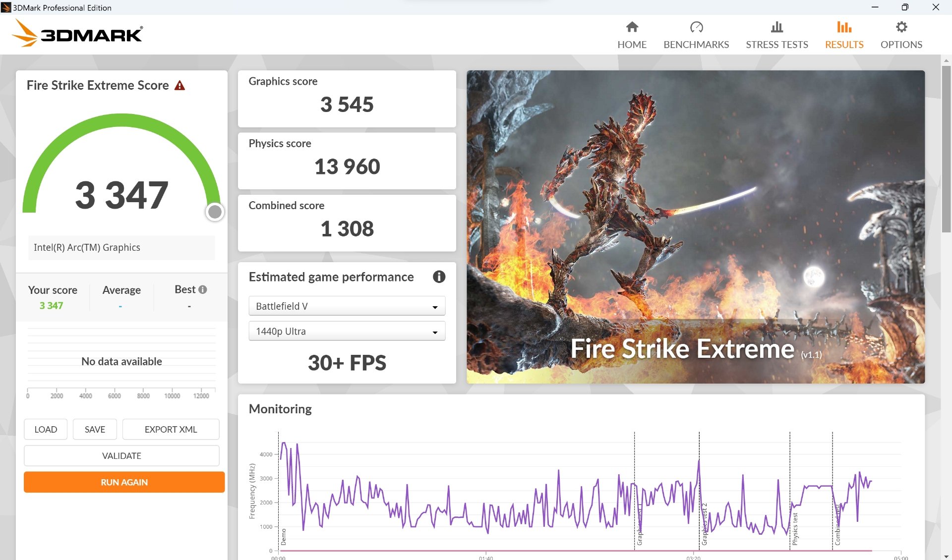952x560 pixels.
Task: Click the 3DMark title bar app icon
Action: (6, 7)
